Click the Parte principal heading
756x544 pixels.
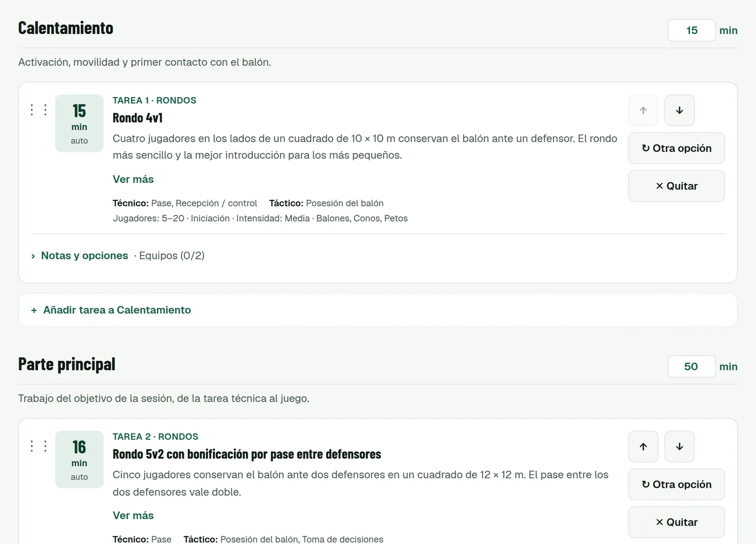pyautogui.click(x=67, y=365)
